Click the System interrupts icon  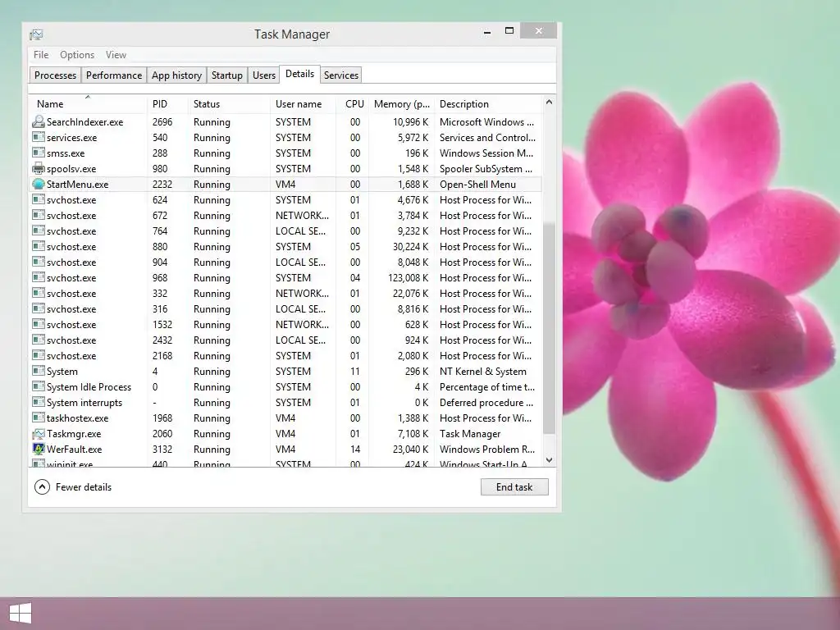pos(39,402)
